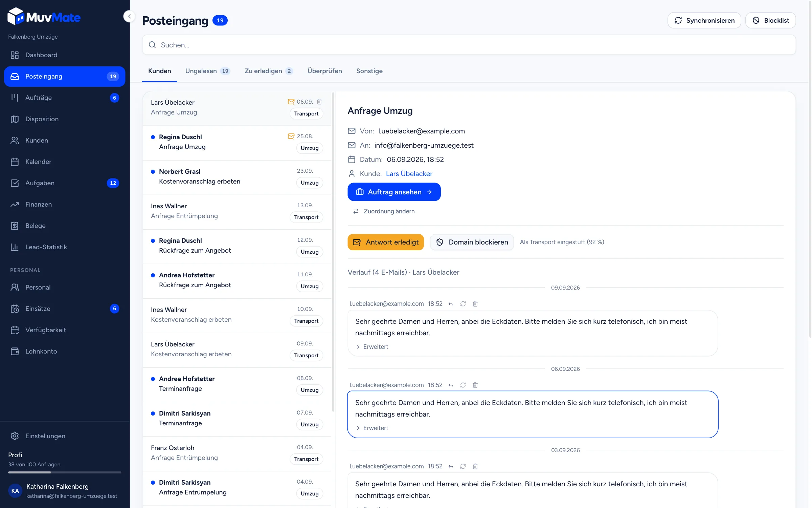
Task: Click the Synchronisieren button
Action: point(704,20)
